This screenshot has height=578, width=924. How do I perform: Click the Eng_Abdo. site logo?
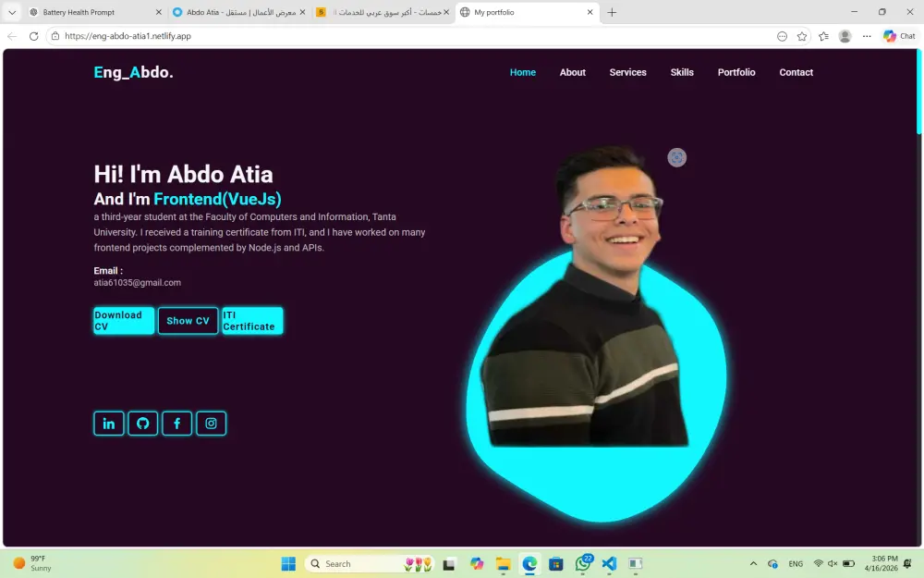click(x=133, y=72)
